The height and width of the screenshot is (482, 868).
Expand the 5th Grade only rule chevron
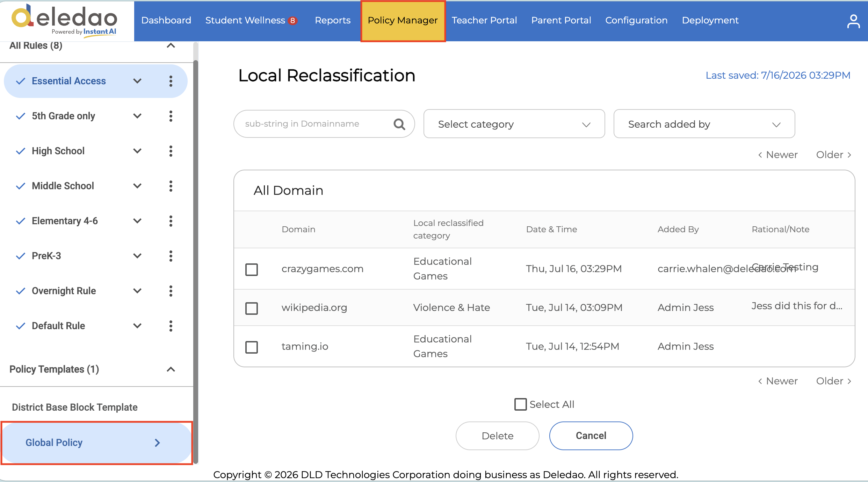tap(137, 116)
